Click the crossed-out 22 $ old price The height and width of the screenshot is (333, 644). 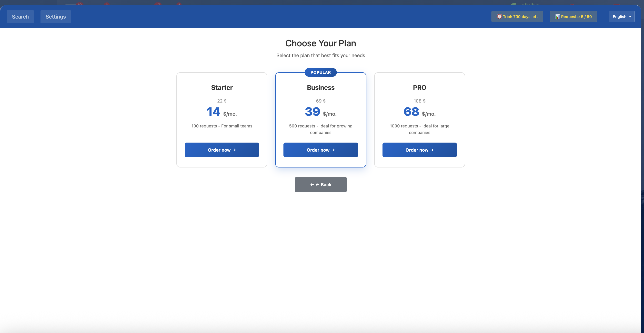[x=222, y=101]
